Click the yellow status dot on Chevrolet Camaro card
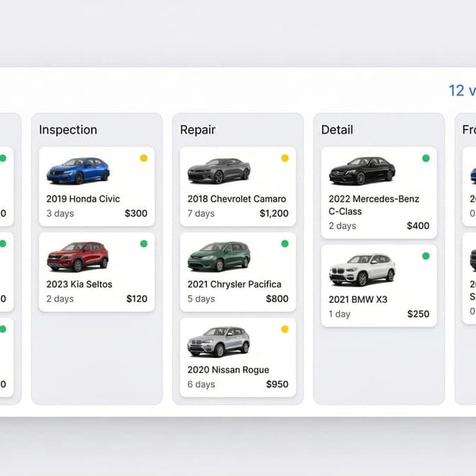Screen dimensions: 476x476 [x=285, y=158]
